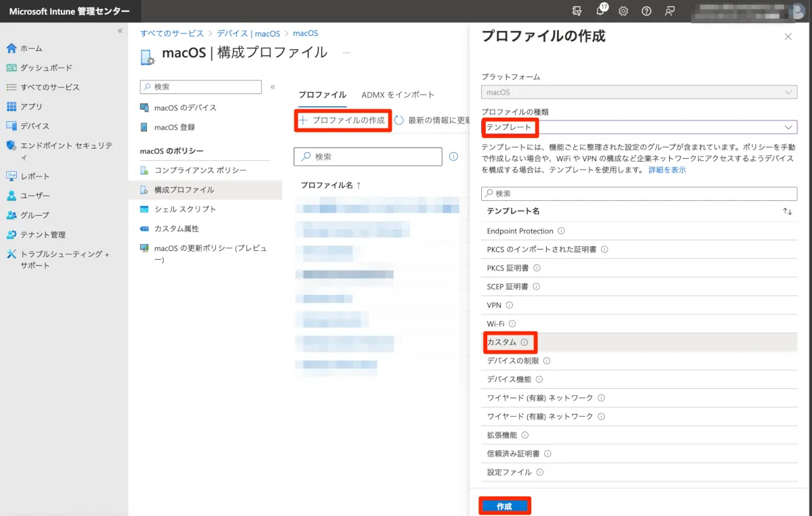Open the settings gear icon

(623, 11)
